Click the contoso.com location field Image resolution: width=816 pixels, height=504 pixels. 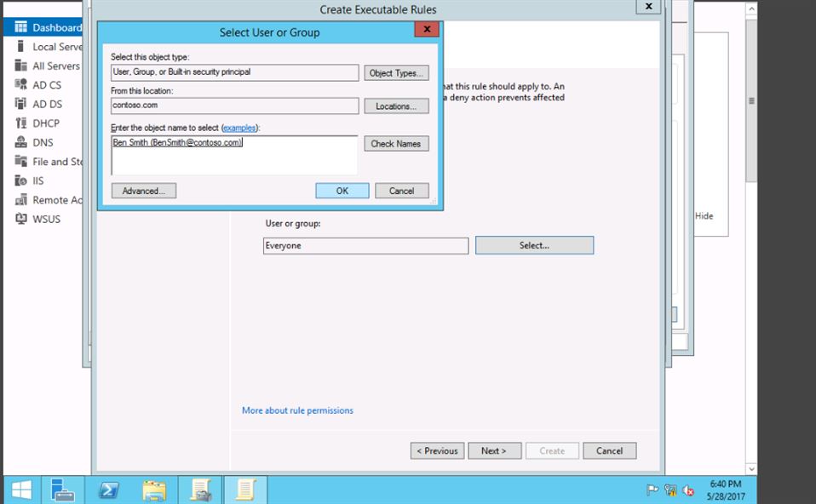(235, 106)
